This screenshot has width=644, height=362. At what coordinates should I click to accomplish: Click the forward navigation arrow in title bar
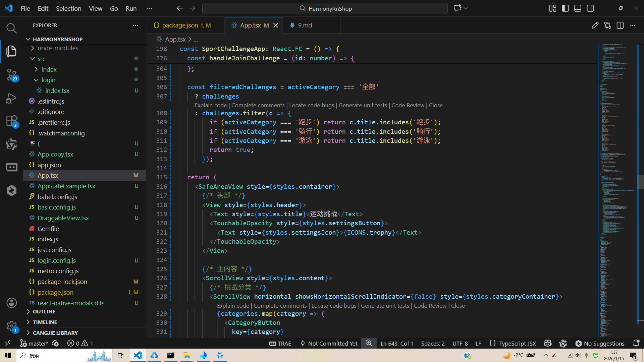point(192,8)
